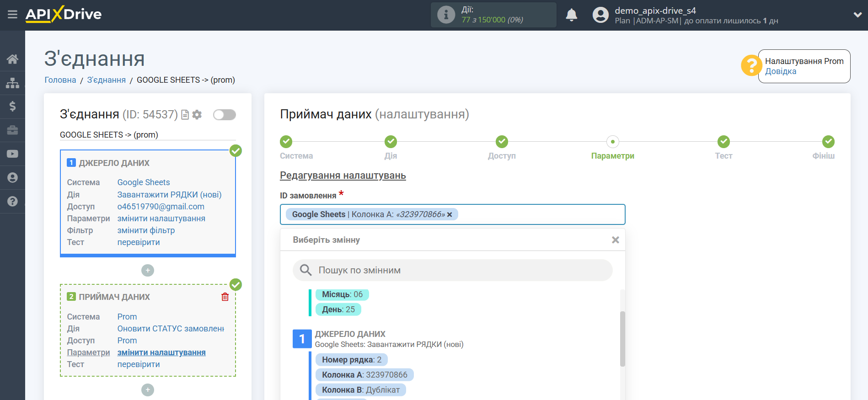Viewport: 868px width, 400px height.
Task: Click inside the ID замовлення field
Action: [452, 214]
